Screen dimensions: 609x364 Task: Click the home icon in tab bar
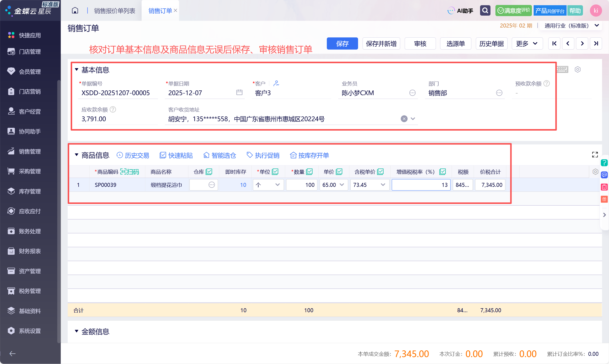pyautogui.click(x=75, y=10)
